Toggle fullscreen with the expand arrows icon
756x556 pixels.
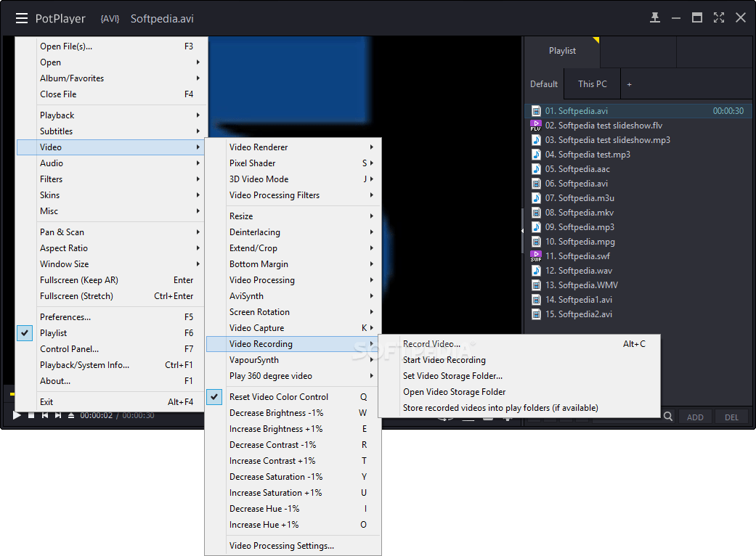pos(718,18)
